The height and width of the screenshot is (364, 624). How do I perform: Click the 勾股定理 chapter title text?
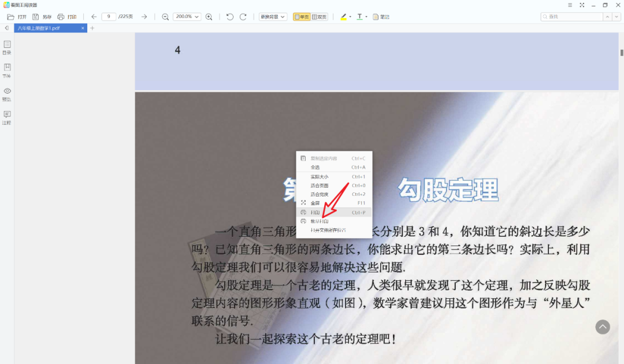[x=448, y=190]
